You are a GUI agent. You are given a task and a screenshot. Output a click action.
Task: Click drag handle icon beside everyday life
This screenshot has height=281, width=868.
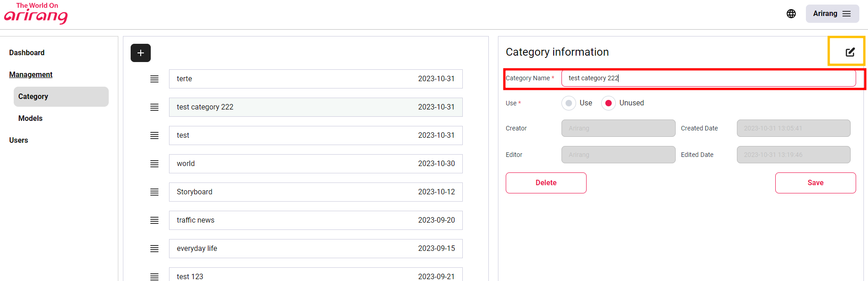tap(154, 249)
